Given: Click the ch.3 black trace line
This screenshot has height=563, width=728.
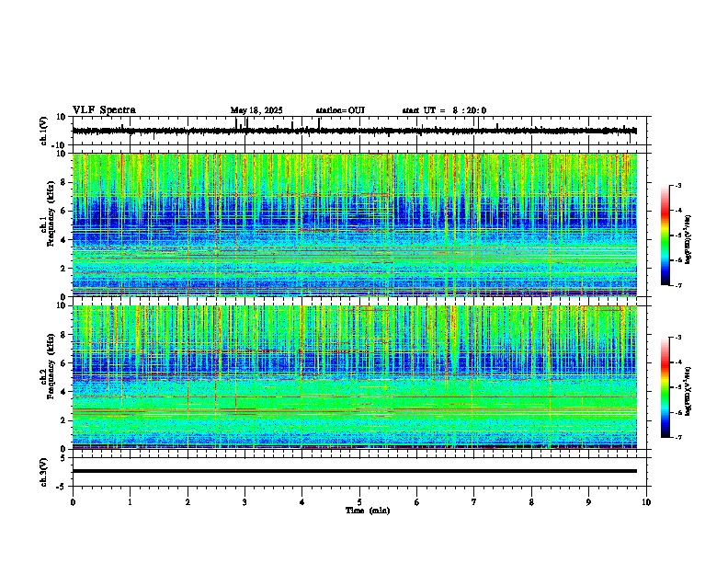Looking at the screenshot, I should pyautogui.click(x=355, y=471).
